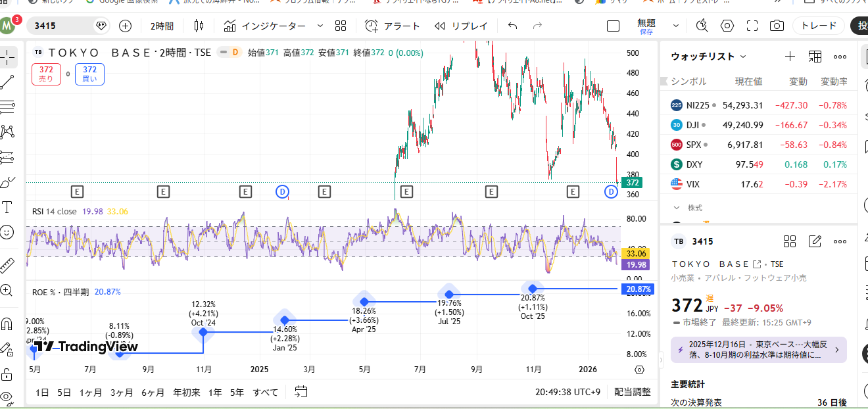Take a chart snapshot with camera icon
This screenshot has width=868, height=409.
point(777,26)
